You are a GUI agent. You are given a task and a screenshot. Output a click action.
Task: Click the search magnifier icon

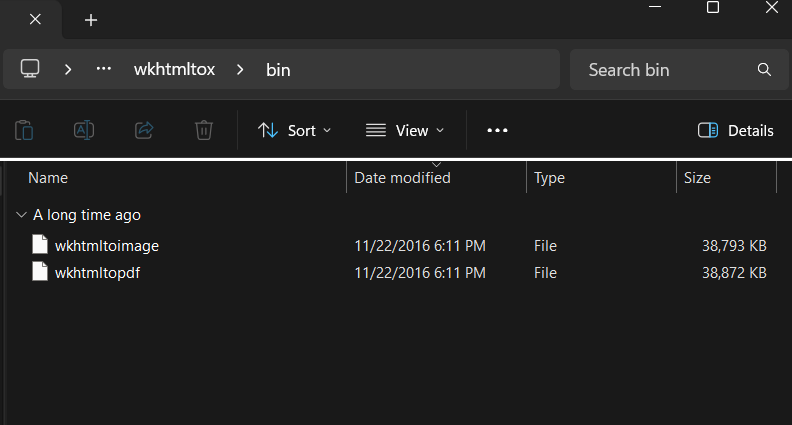764,70
